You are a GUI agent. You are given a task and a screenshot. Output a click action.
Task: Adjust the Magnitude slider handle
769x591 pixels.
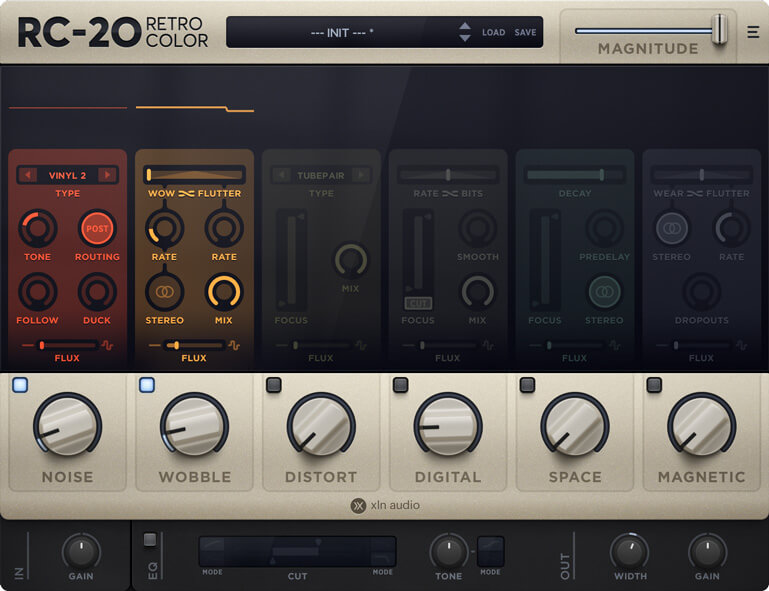(x=719, y=29)
